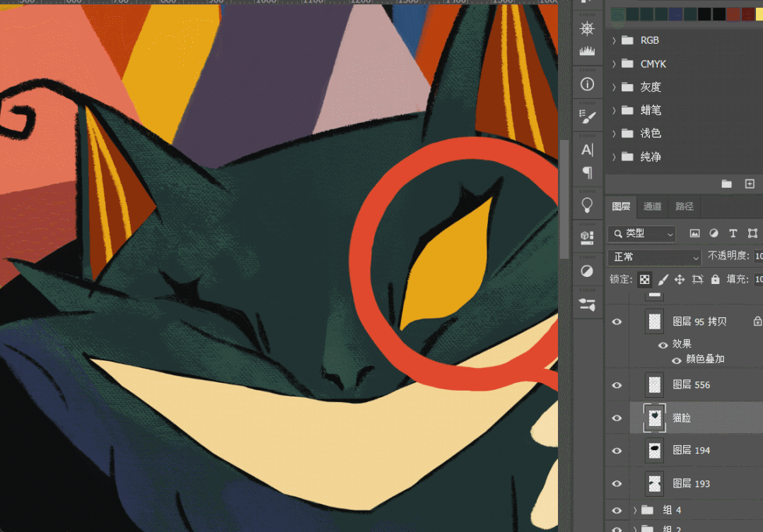Screen dimensions: 763x532
Task: Open the Adjustments half-circle panel icon
Action: 588,271
